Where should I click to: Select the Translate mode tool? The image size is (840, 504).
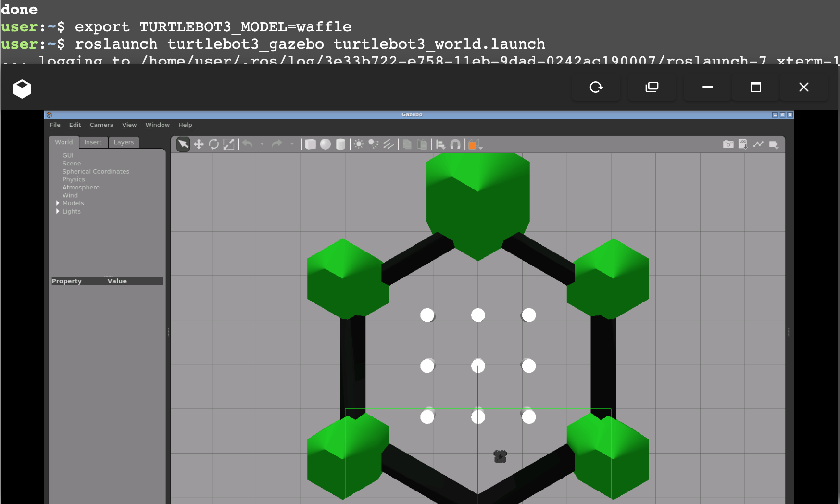(x=199, y=144)
